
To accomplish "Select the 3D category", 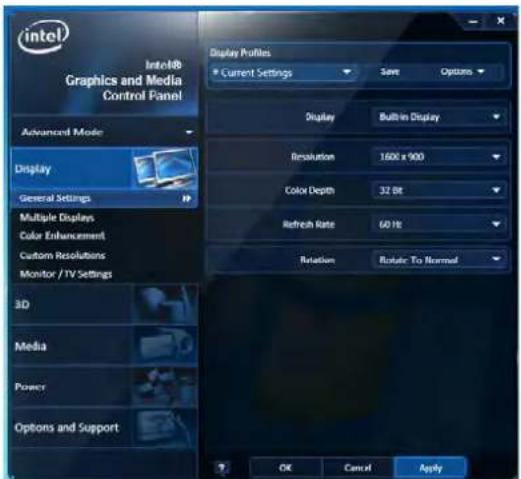I will (x=104, y=304).
